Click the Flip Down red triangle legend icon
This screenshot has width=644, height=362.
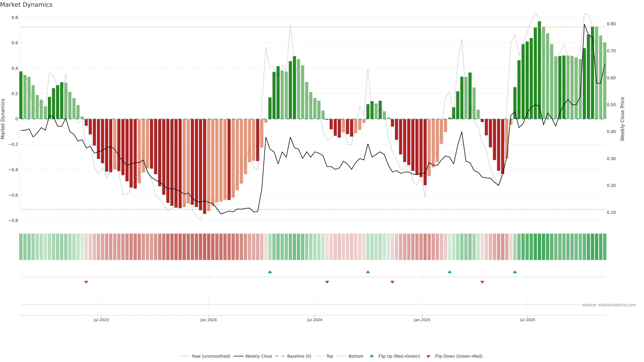click(x=428, y=356)
